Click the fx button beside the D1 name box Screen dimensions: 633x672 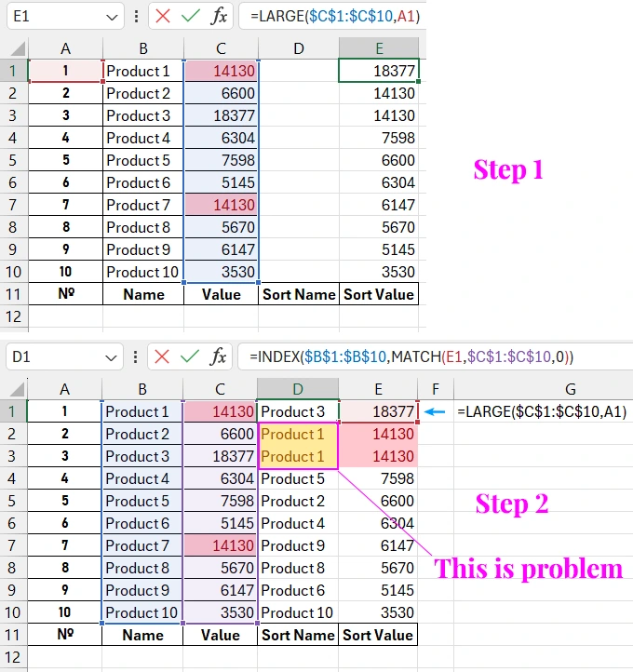click(x=219, y=356)
